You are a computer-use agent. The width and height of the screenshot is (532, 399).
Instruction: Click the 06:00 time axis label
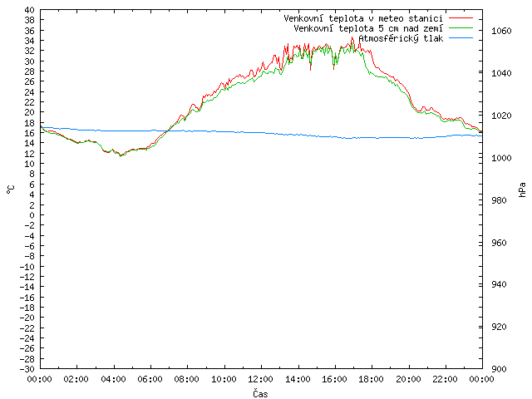pyautogui.click(x=150, y=379)
